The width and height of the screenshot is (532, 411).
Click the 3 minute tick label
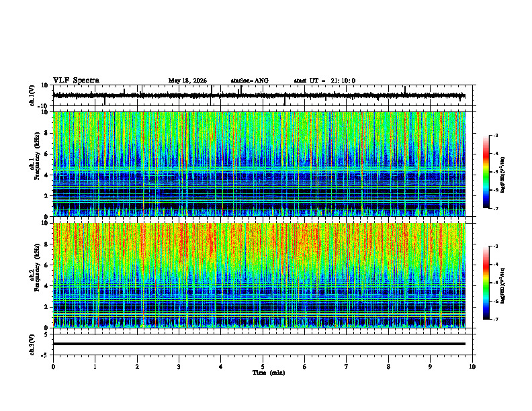point(179,367)
